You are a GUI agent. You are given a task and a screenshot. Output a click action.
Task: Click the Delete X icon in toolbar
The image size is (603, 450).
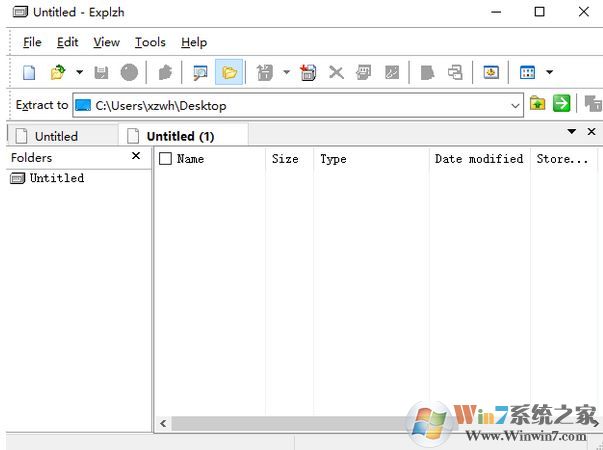336,72
